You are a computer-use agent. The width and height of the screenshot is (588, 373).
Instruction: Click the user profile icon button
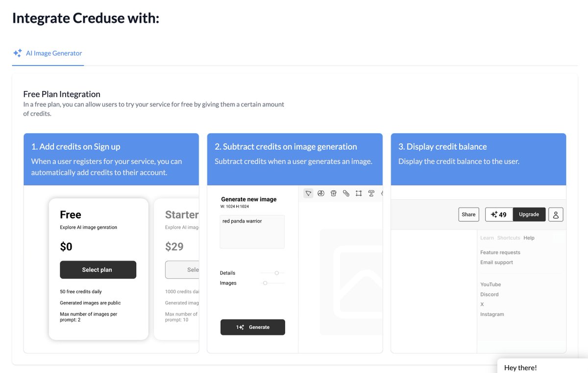coord(556,214)
